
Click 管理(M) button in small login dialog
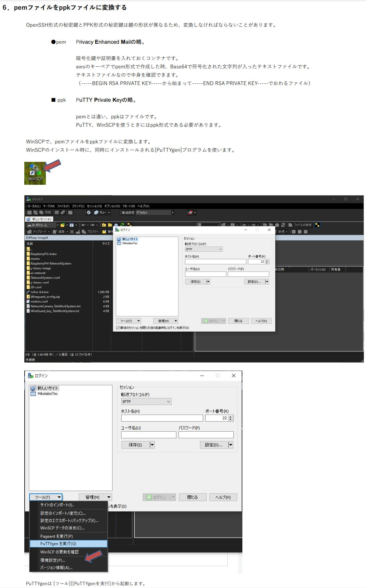[166, 321]
